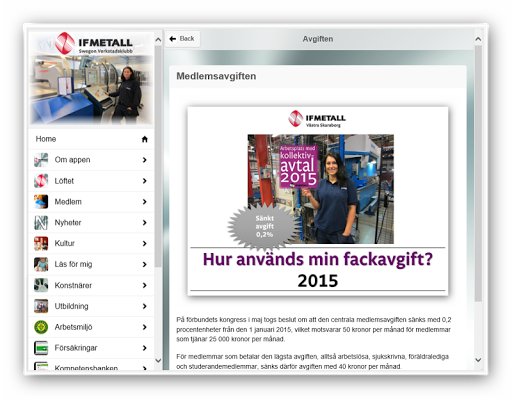This screenshot has height=399, width=512.
Task: Click the Läs för mig icon
Action: (x=41, y=264)
